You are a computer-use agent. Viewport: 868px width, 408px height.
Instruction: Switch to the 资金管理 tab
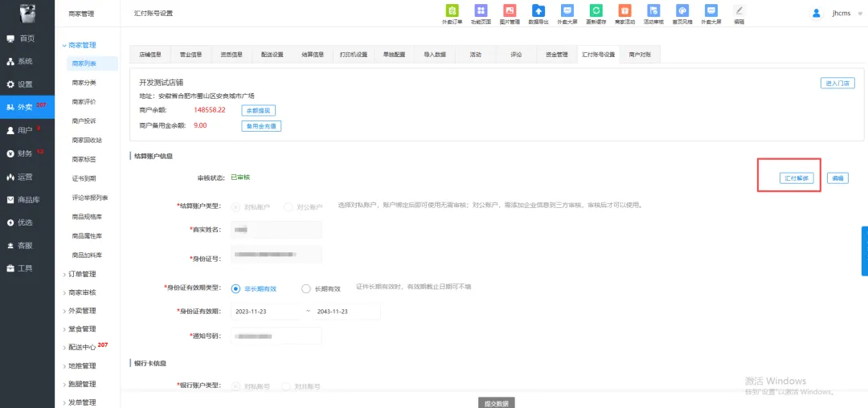coord(555,55)
